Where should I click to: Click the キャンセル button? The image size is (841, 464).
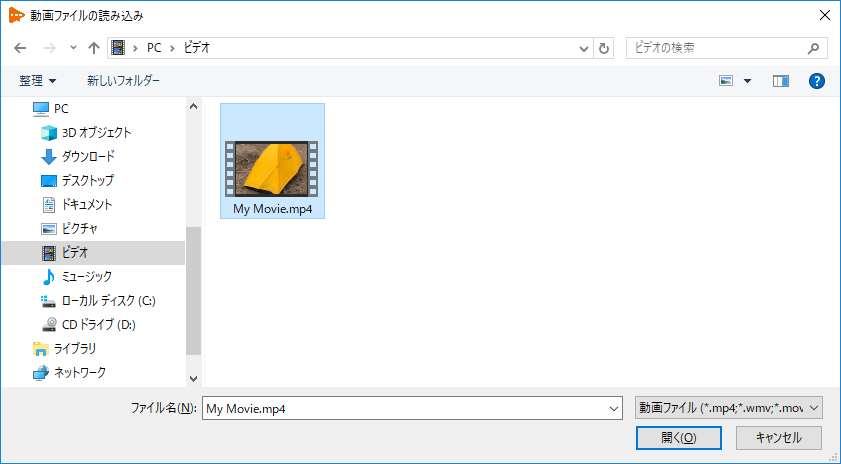pos(778,438)
